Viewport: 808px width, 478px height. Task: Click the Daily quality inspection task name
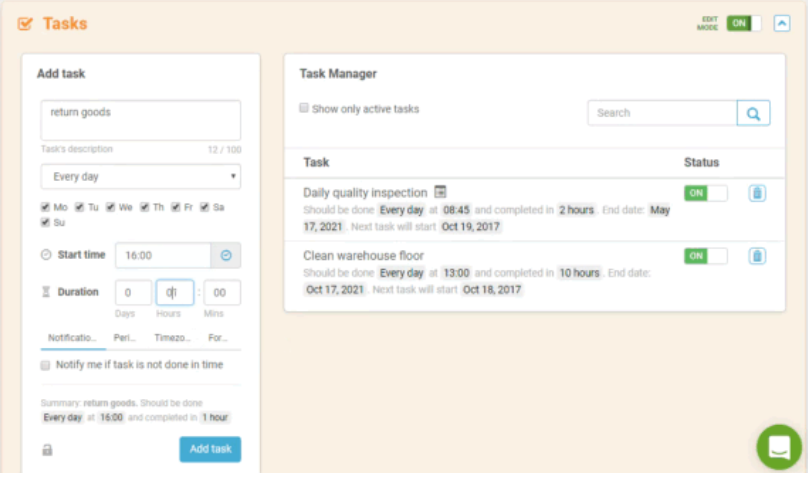click(x=365, y=193)
